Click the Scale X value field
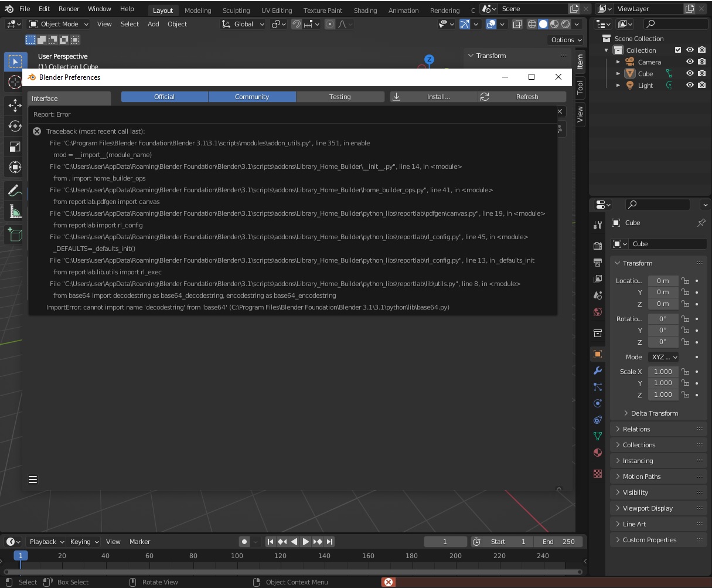The image size is (712, 588). tap(663, 372)
